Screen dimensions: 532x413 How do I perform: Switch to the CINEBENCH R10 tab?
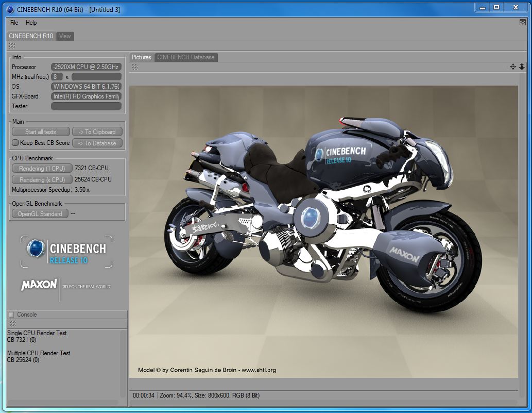coord(31,36)
